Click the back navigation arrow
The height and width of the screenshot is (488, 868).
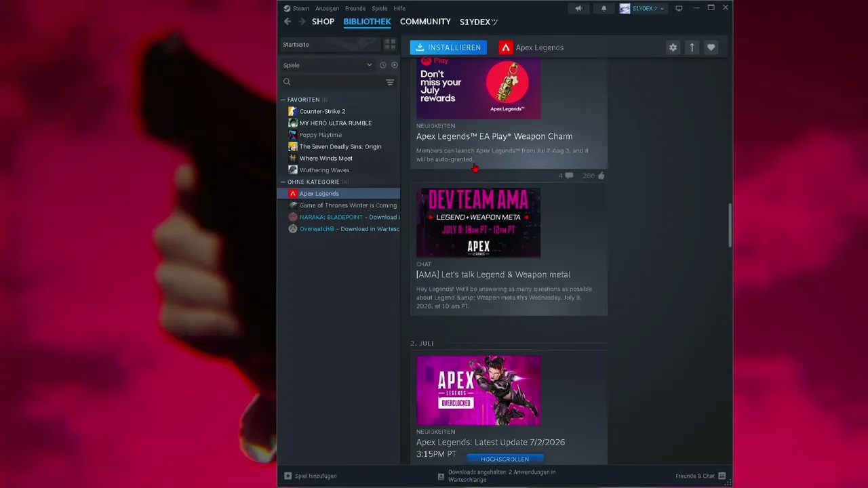[x=288, y=22]
